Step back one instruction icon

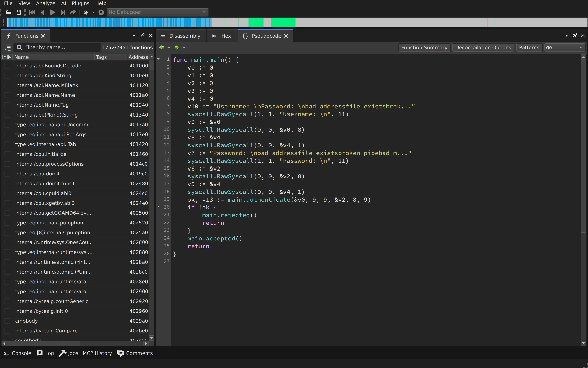tap(42, 12)
